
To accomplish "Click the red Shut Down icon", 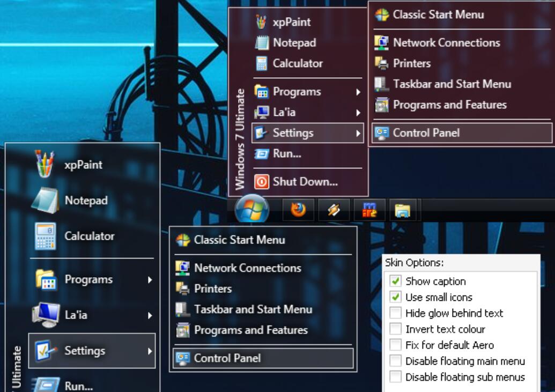I will [262, 182].
